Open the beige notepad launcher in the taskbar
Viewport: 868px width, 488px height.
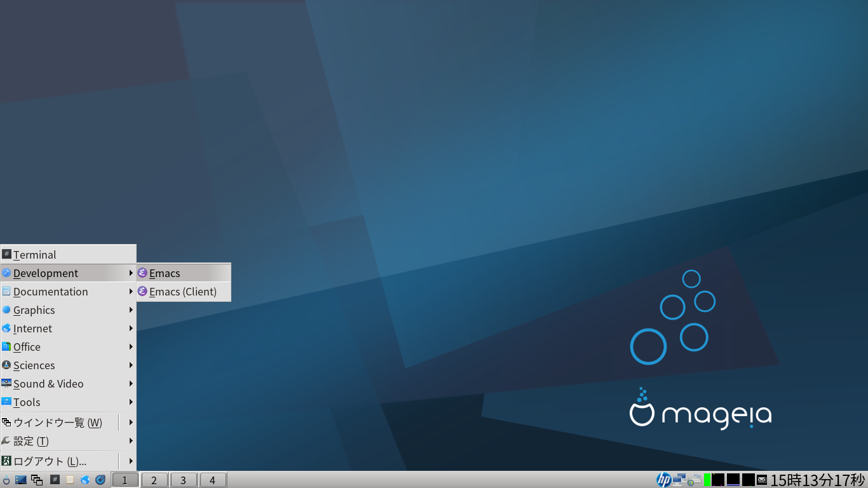[70, 480]
